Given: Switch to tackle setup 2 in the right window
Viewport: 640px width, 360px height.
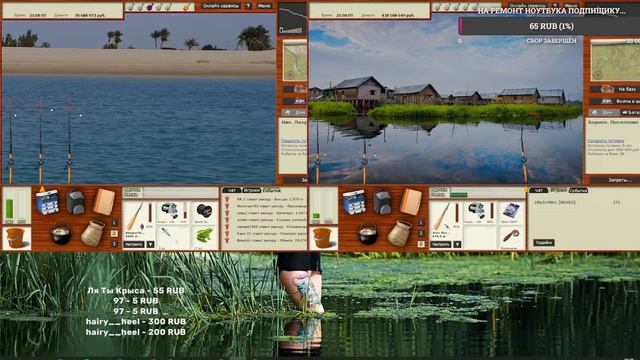Looking at the screenshot, I should point(421,233).
